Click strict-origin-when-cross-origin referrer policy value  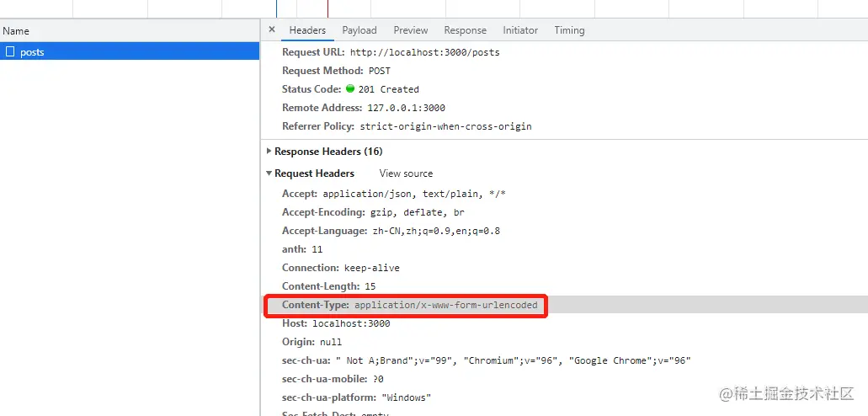[445, 126]
